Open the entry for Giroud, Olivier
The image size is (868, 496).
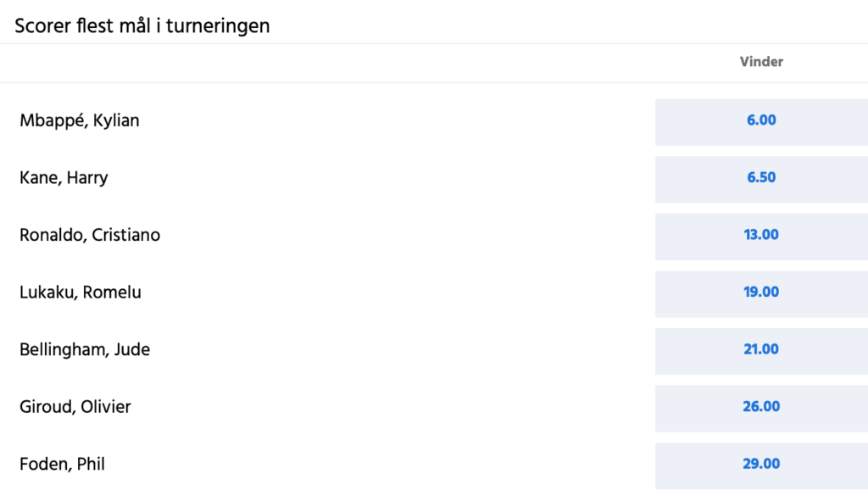coord(75,406)
